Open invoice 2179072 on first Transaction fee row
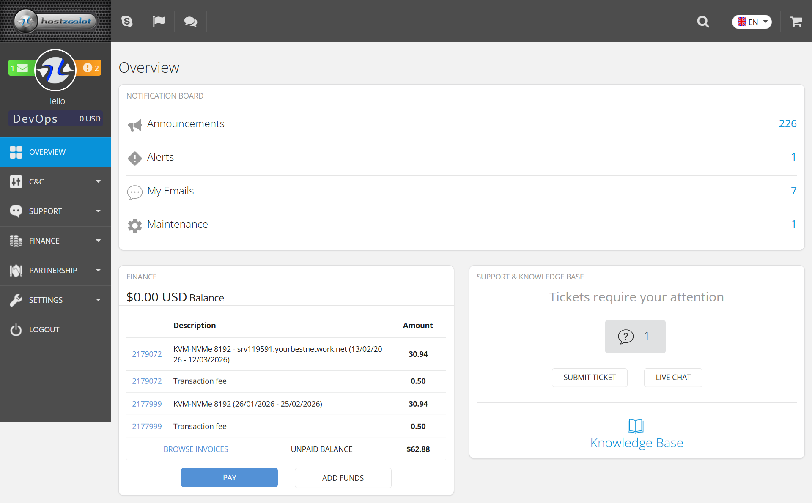Screen dimensions: 812x504 (147, 381)
